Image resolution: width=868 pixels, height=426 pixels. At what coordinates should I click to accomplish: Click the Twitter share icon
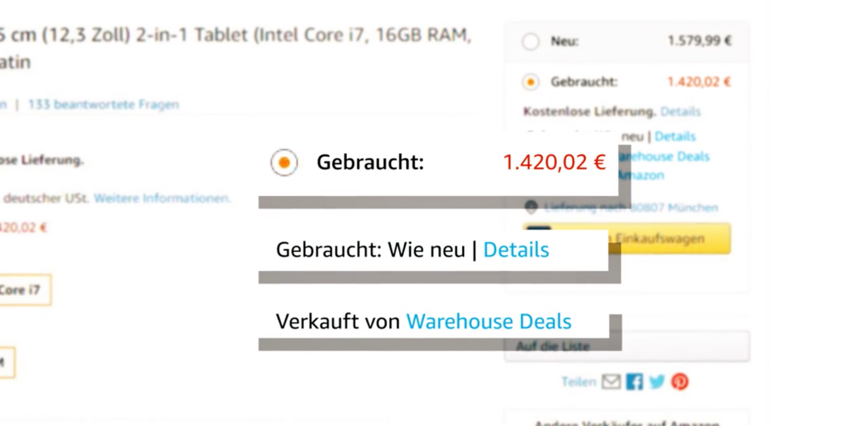(x=657, y=382)
